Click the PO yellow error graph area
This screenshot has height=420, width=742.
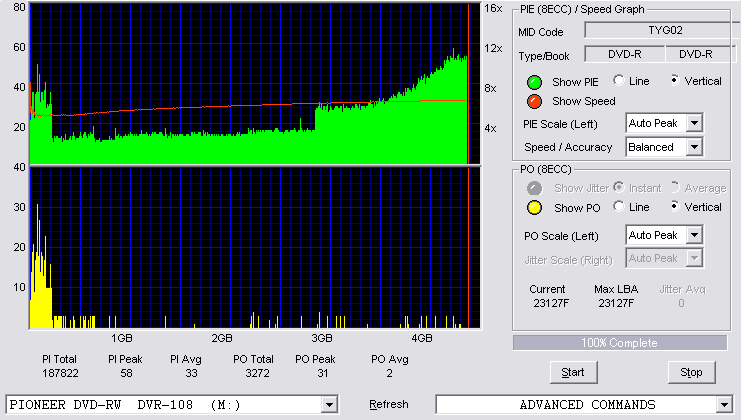point(255,248)
